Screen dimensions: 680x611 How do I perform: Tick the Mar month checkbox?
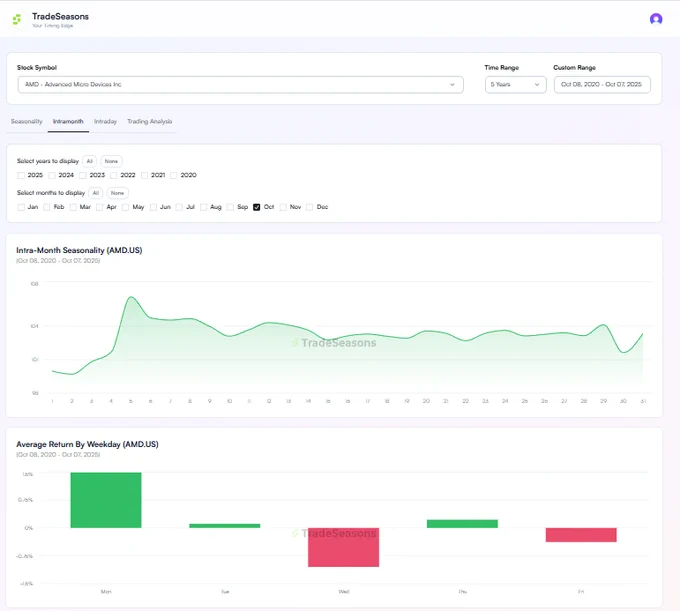pyautogui.click(x=73, y=207)
